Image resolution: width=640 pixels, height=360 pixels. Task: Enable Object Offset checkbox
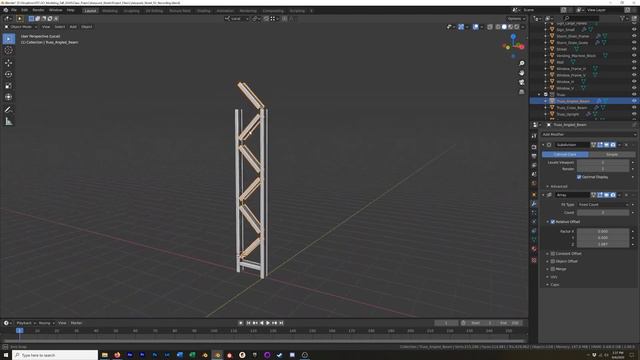coord(553,261)
